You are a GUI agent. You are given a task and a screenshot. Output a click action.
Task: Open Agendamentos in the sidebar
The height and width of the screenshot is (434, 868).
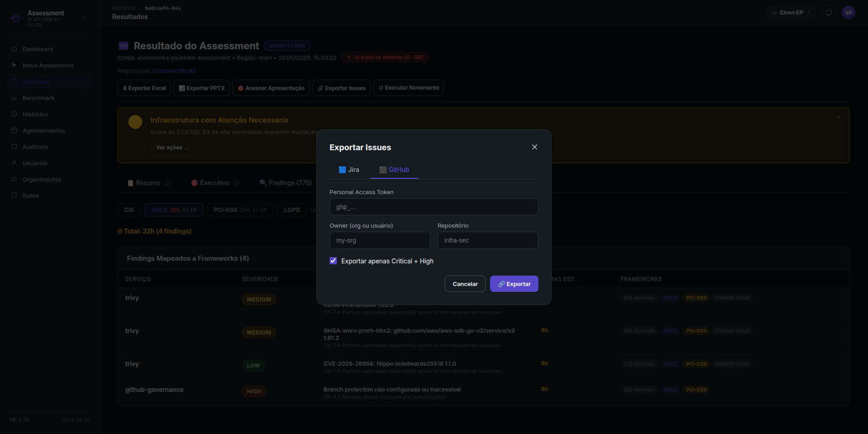tap(50, 130)
